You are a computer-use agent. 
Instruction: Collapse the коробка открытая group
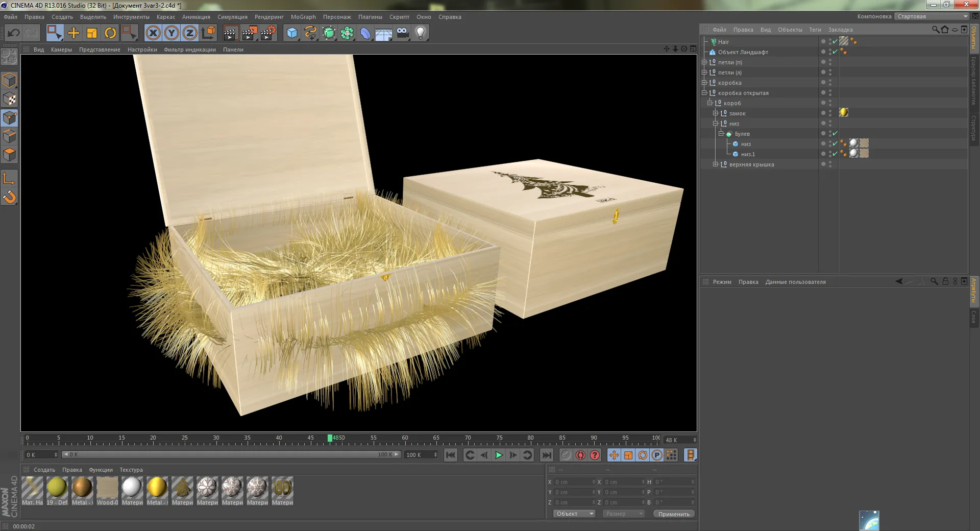tap(704, 93)
